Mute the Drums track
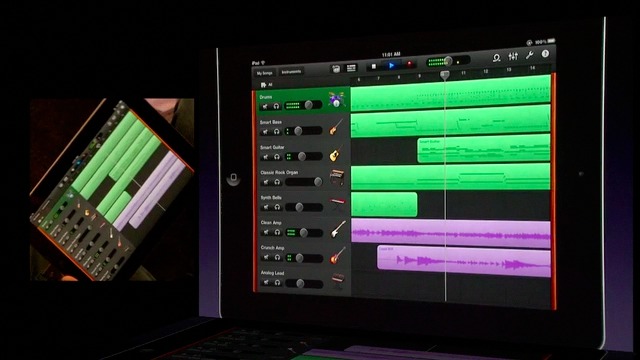This screenshot has width=640, height=360. 265,106
